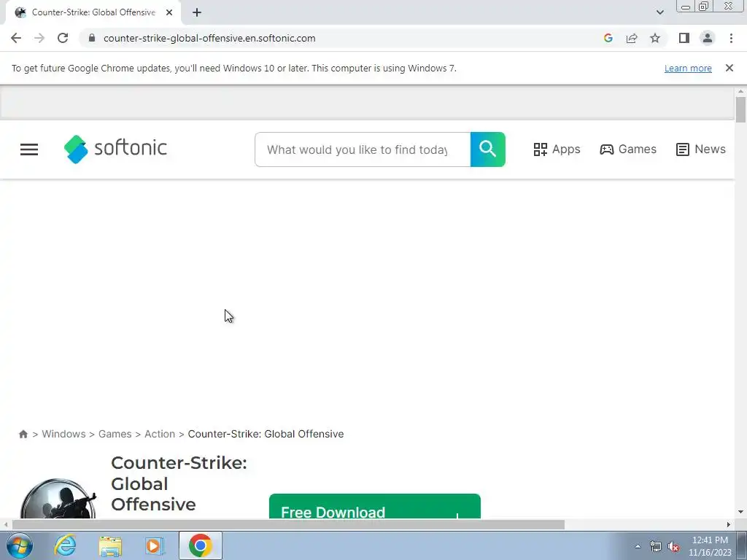Viewport: 747px width, 560px height.
Task: Dismiss the Chrome update notification bar
Action: click(x=729, y=68)
